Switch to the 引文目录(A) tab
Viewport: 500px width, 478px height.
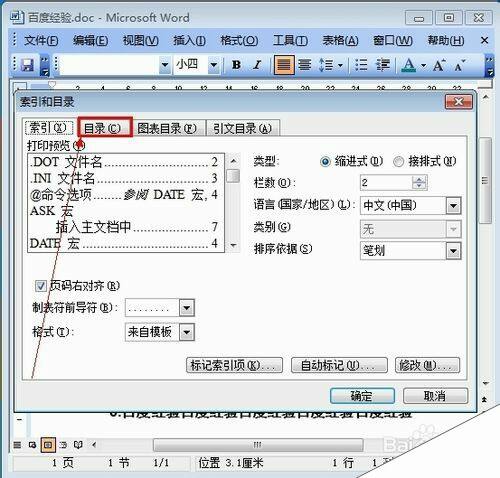pyautogui.click(x=242, y=128)
